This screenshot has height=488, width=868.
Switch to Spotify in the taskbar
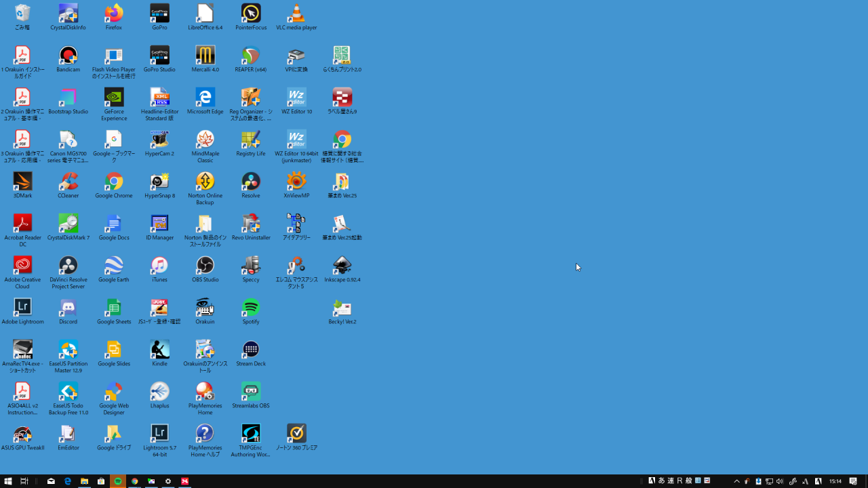[x=118, y=481]
